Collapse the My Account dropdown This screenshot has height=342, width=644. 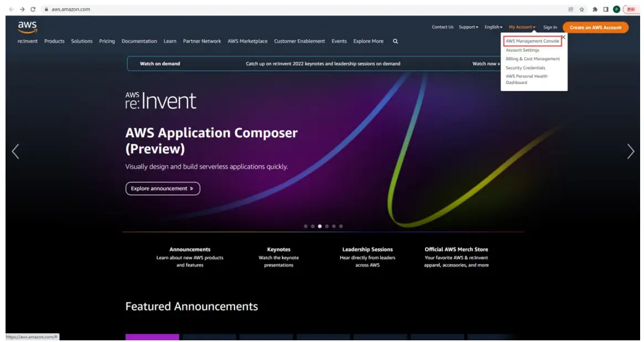[522, 27]
